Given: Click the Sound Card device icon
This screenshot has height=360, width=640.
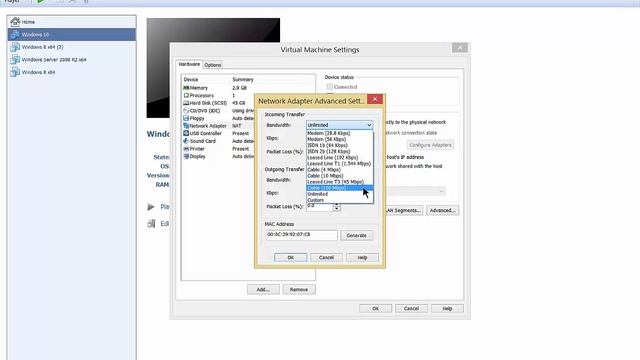Looking at the screenshot, I should (186, 141).
